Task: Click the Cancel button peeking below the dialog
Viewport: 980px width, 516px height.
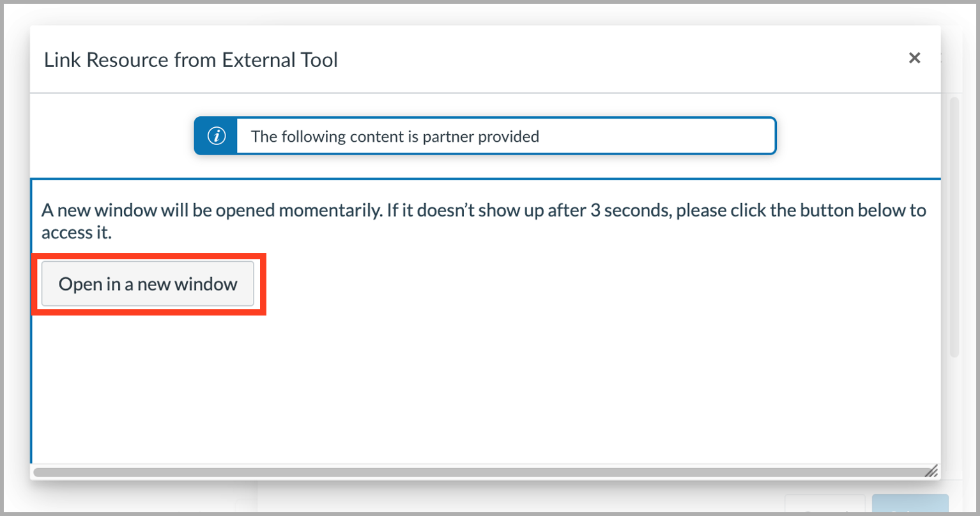Action: pos(824,508)
